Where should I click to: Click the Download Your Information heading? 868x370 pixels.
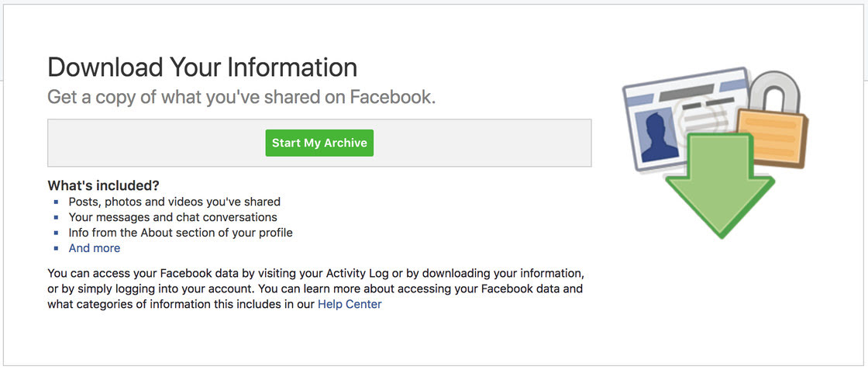pyautogui.click(x=202, y=67)
